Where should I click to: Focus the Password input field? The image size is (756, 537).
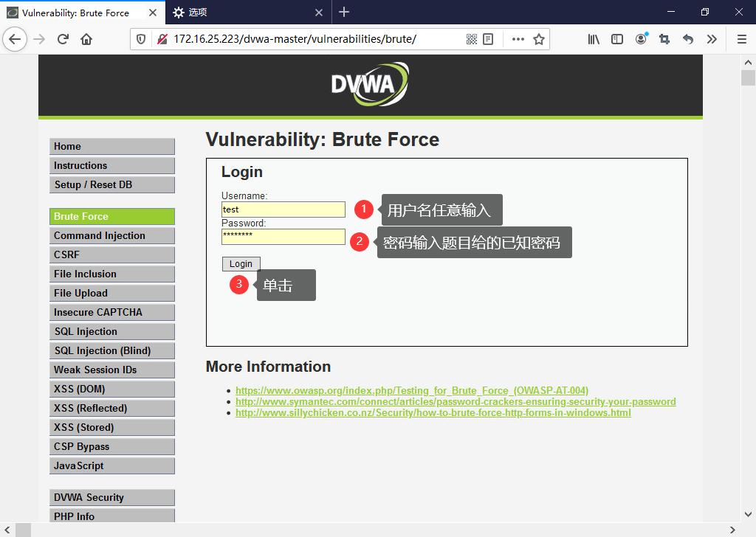[x=283, y=237]
